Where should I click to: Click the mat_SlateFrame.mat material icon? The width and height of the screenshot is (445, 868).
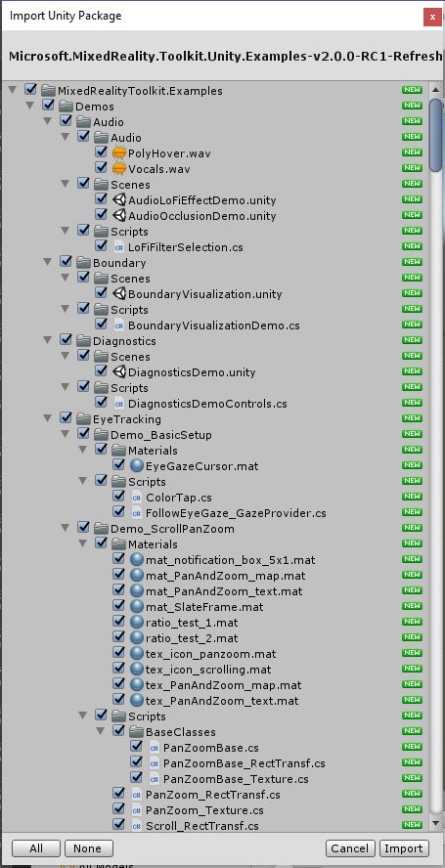(137, 607)
